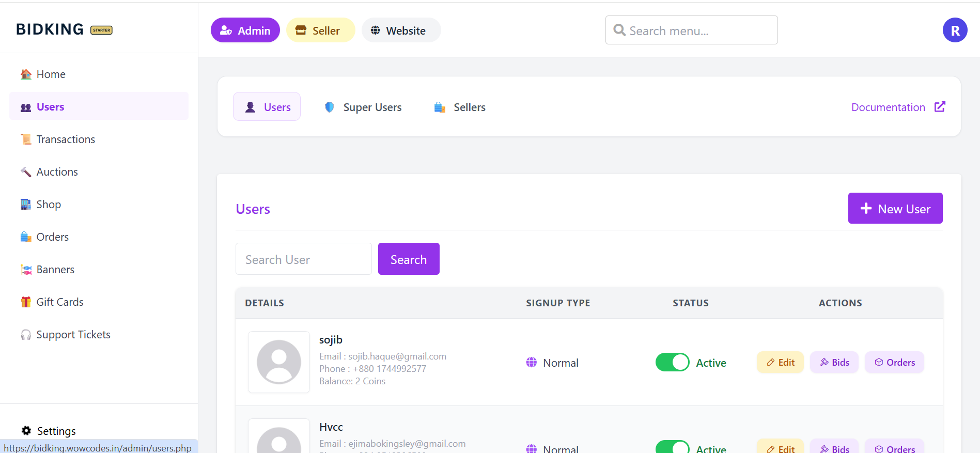The width and height of the screenshot is (980, 453).
Task: Toggle sojib's Active status switch
Action: coord(673,362)
